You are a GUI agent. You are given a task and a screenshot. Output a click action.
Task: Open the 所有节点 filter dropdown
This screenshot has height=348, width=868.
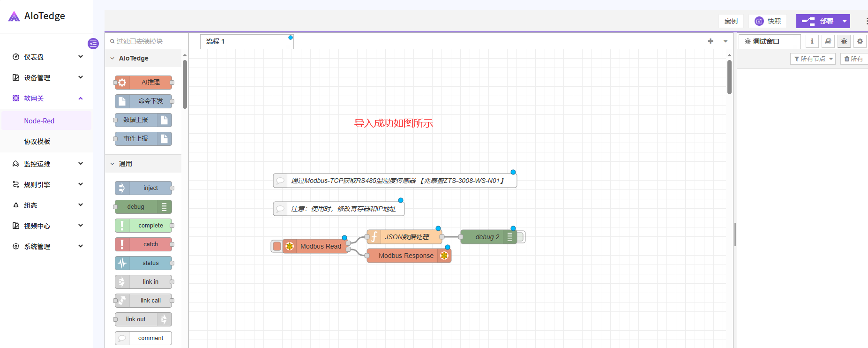pos(813,59)
